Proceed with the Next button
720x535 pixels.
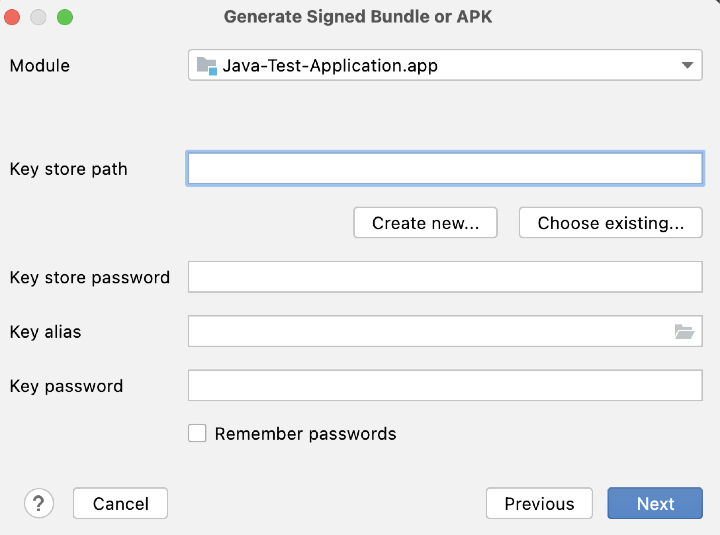pyautogui.click(x=655, y=504)
